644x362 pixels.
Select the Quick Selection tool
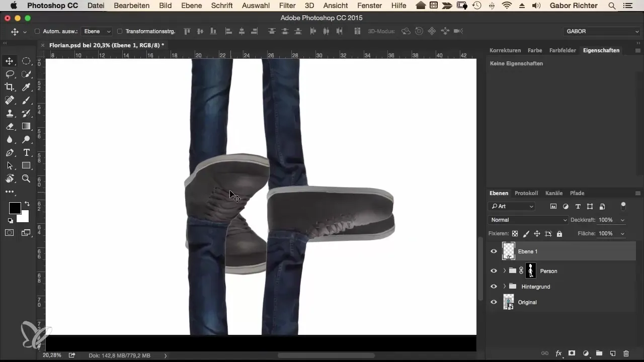click(26, 74)
